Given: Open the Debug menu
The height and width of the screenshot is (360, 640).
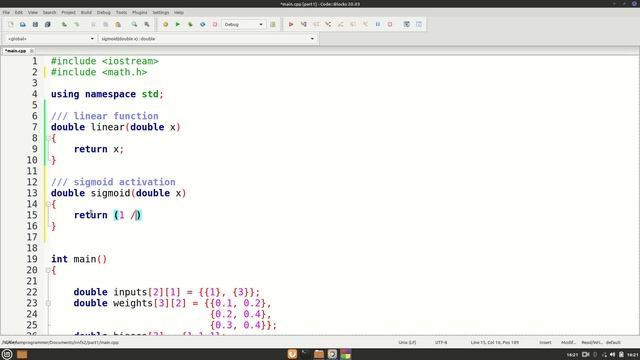Looking at the screenshot, I should coord(104,13).
